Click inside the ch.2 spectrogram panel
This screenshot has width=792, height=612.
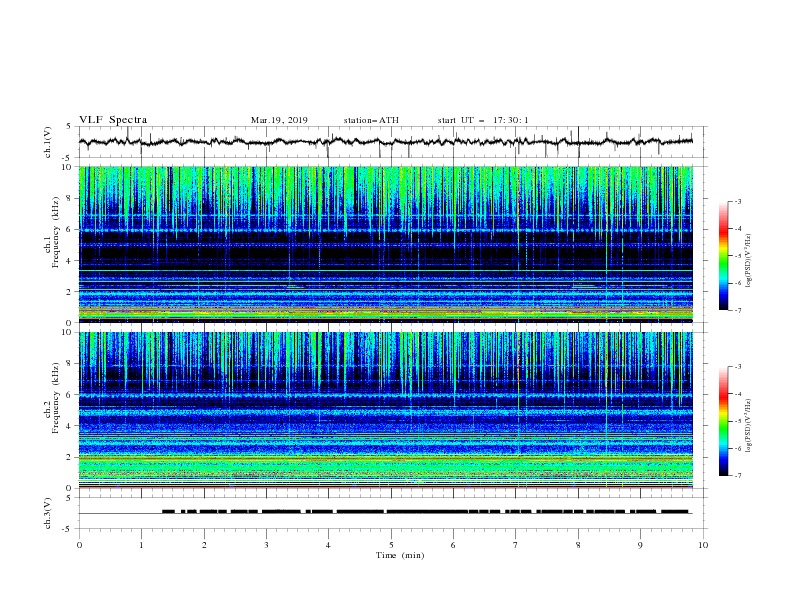[386, 410]
